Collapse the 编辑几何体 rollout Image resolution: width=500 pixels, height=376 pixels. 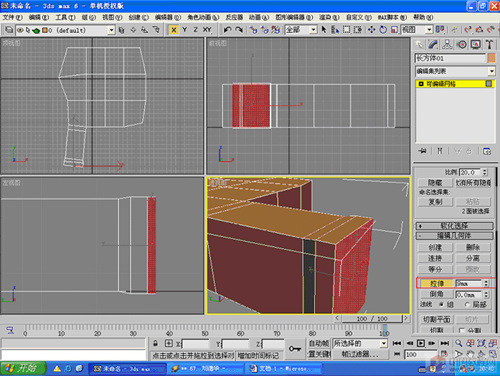pos(454,236)
